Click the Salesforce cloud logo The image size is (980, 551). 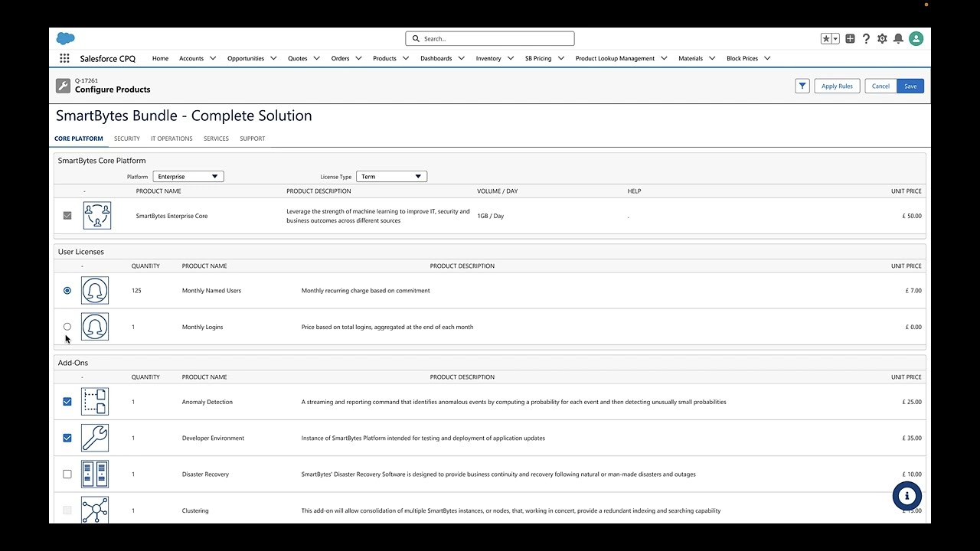pyautogui.click(x=65, y=38)
